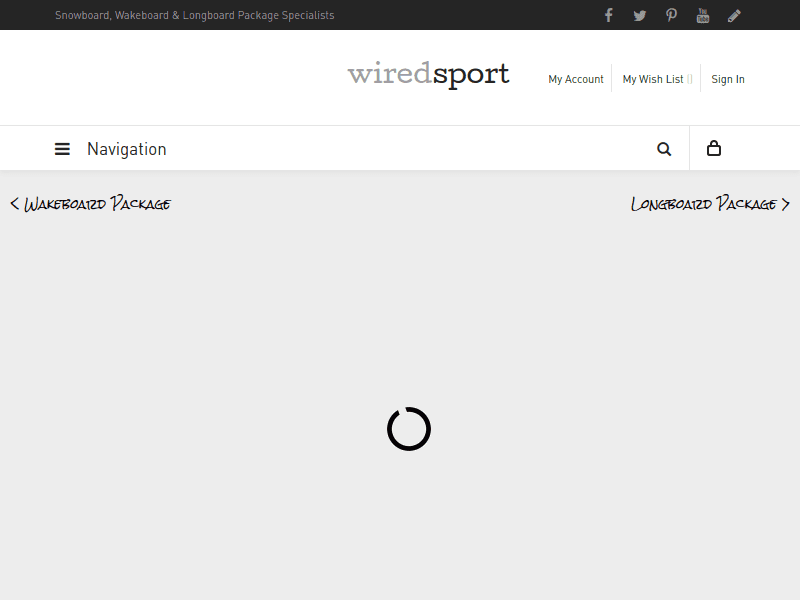Go to Wakeboard Package page

(98, 204)
